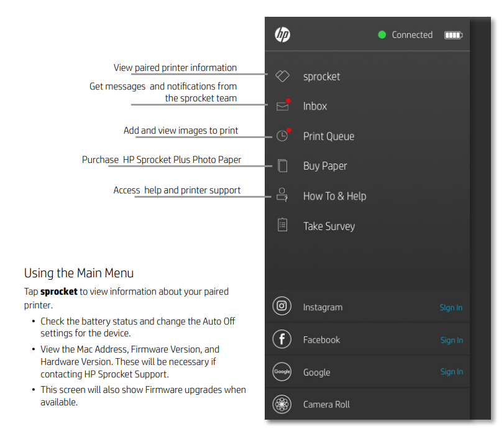Open the Inbox menu item
The height and width of the screenshot is (429, 504).
[315, 106]
